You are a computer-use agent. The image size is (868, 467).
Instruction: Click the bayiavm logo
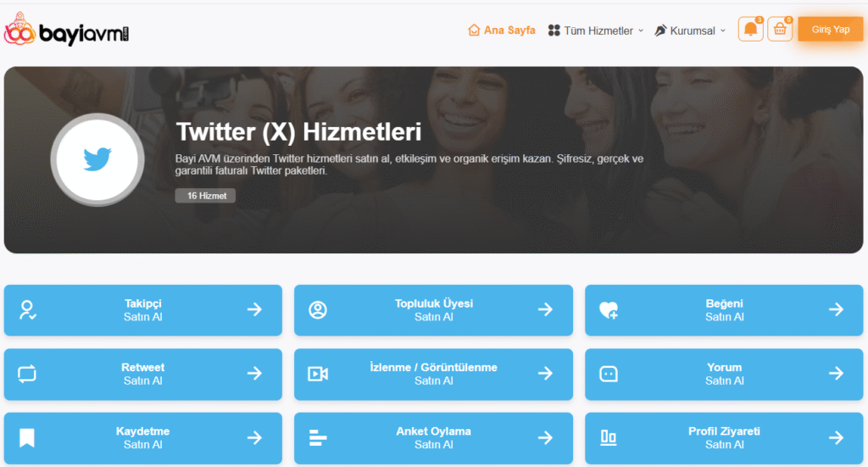tap(66, 31)
